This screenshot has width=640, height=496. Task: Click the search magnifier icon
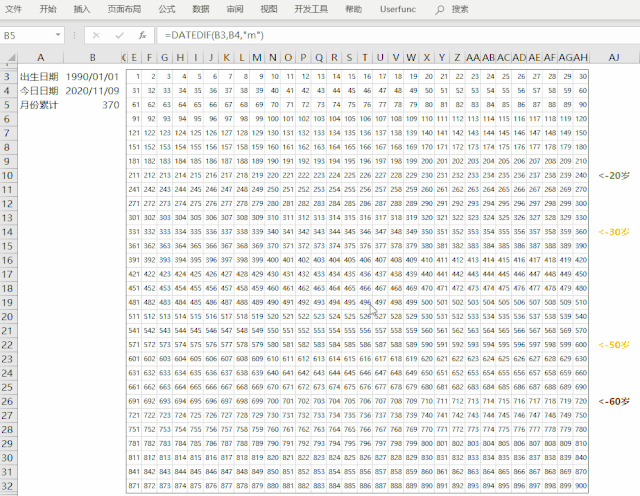[x=439, y=10]
